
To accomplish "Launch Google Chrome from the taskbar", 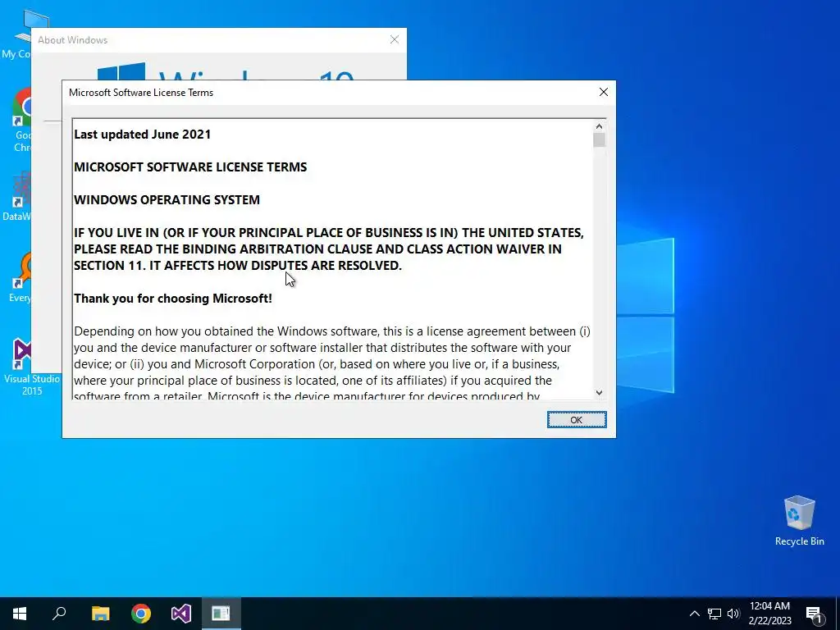I will point(141,614).
